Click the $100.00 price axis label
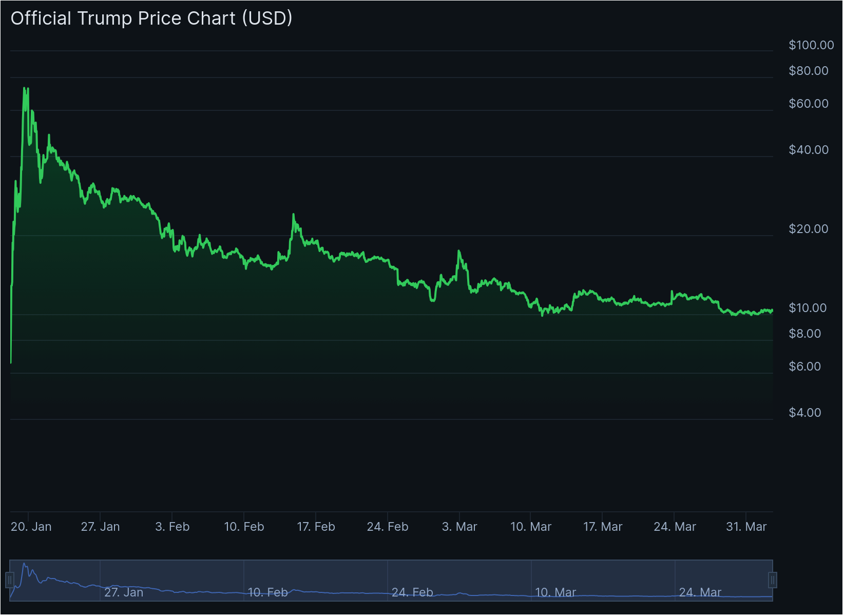 point(811,45)
